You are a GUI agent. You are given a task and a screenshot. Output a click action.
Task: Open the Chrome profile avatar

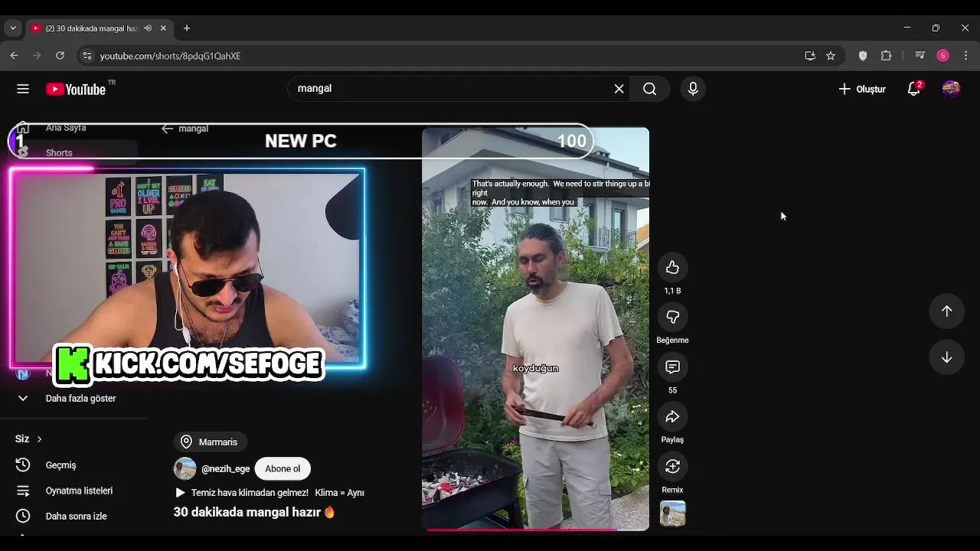943,56
